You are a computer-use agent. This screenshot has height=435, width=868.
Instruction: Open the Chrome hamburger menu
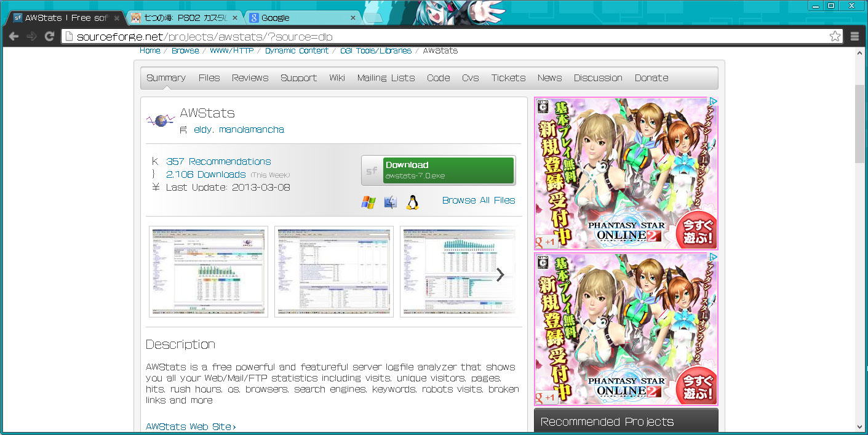pos(854,36)
